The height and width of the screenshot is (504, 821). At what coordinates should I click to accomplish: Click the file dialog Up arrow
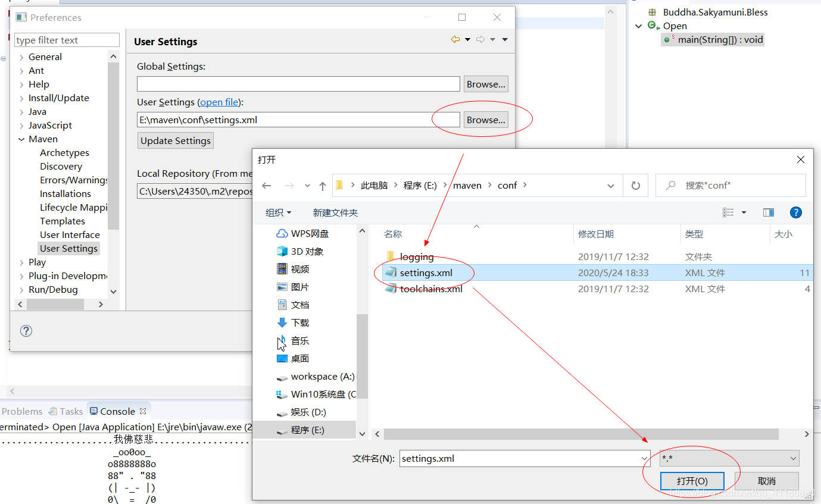point(323,186)
